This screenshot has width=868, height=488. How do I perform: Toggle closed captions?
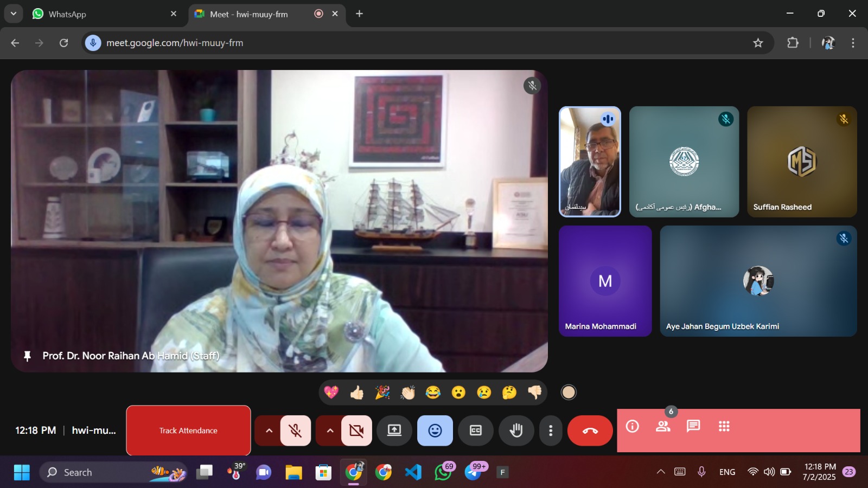tap(476, 431)
